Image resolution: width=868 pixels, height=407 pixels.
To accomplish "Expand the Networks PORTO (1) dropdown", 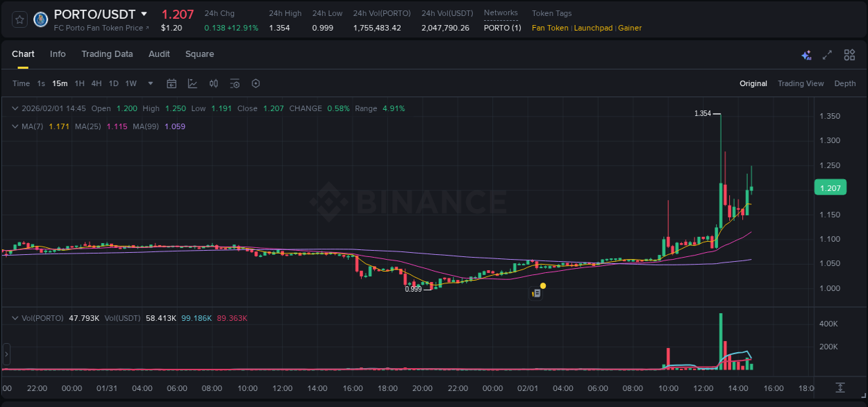I will (x=502, y=28).
